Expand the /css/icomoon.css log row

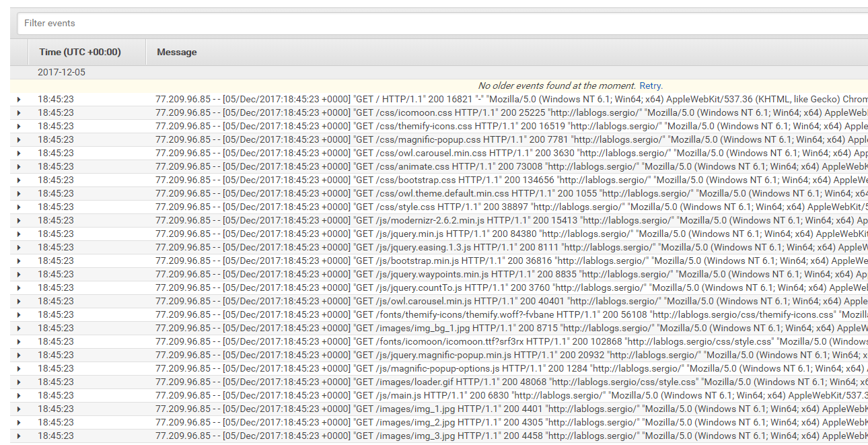click(19, 113)
